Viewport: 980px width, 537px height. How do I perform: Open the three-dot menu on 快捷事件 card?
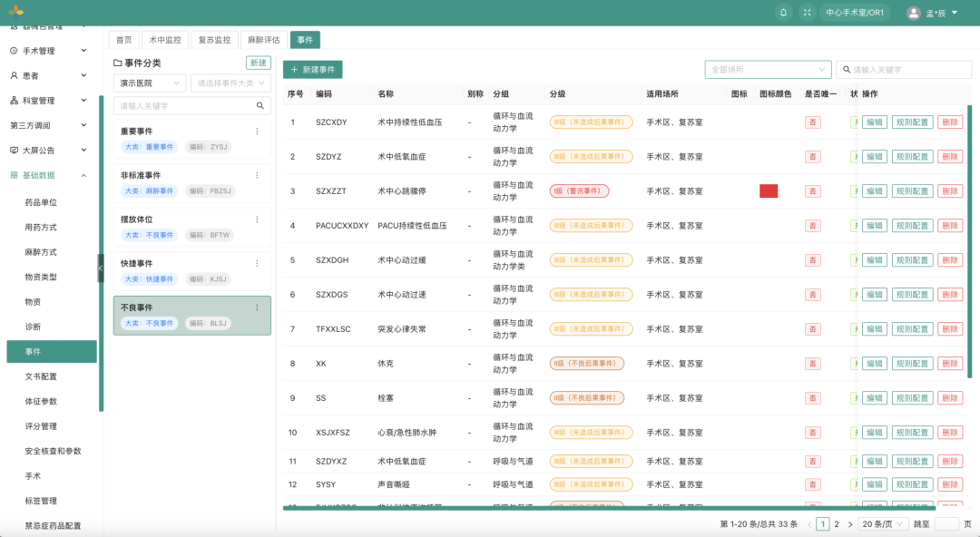[257, 263]
